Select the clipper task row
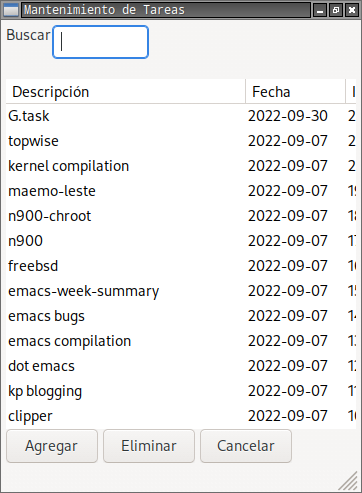The width and height of the screenshot is (362, 493). [181, 416]
